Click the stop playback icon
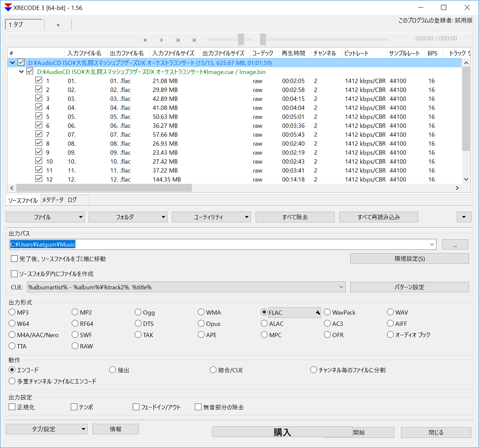Screen dimensions: 479x448 [145, 40]
